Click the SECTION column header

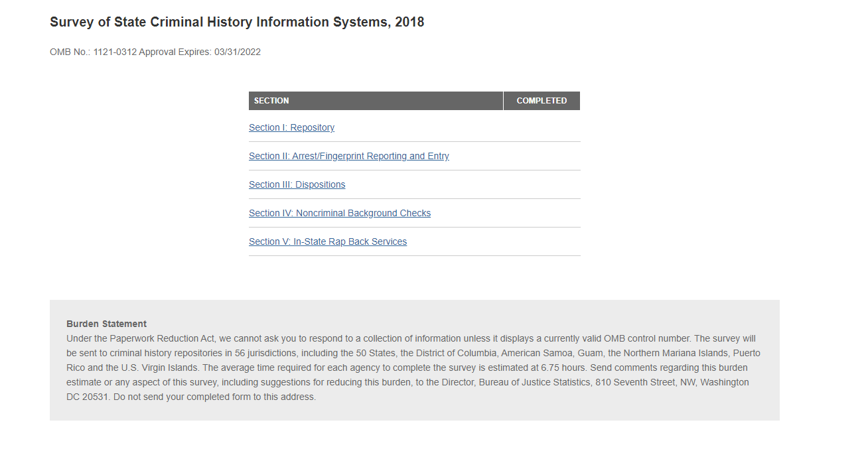click(x=271, y=101)
